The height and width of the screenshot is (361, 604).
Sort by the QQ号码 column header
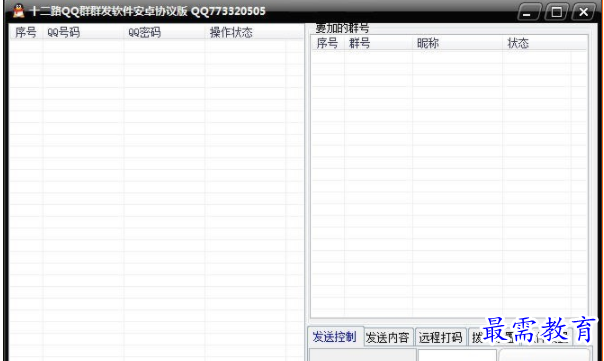coord(83,32)
